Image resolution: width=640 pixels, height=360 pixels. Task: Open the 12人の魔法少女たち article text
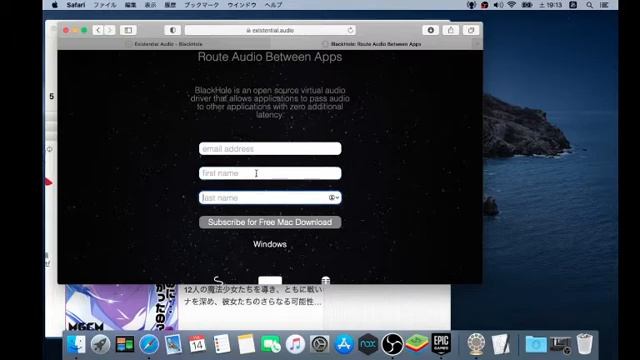[253, 296]
